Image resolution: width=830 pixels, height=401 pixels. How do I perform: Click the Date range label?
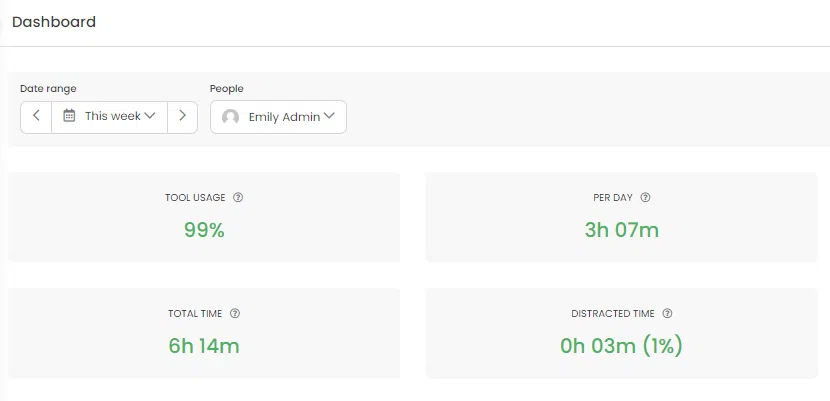(x=48, y=88)
